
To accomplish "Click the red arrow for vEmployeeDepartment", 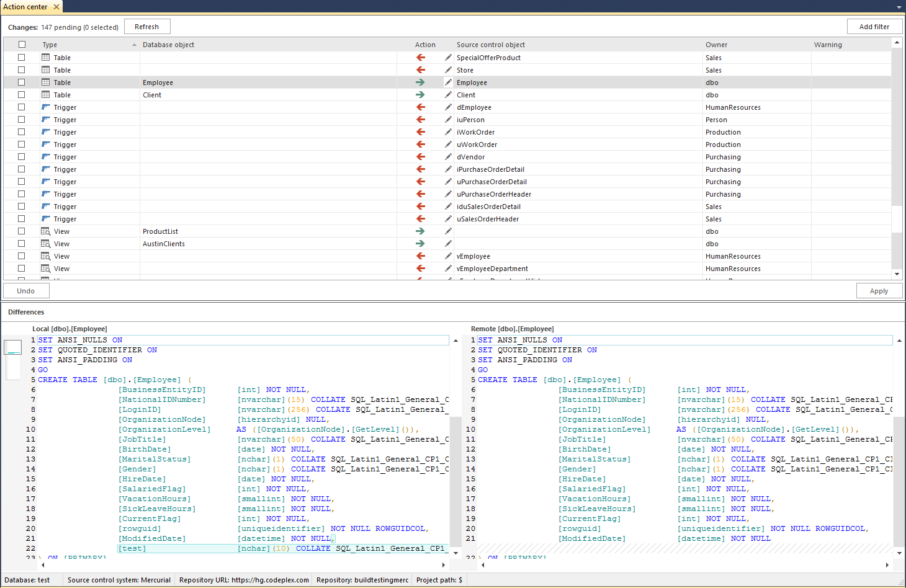I will click(x=421, y=269).
